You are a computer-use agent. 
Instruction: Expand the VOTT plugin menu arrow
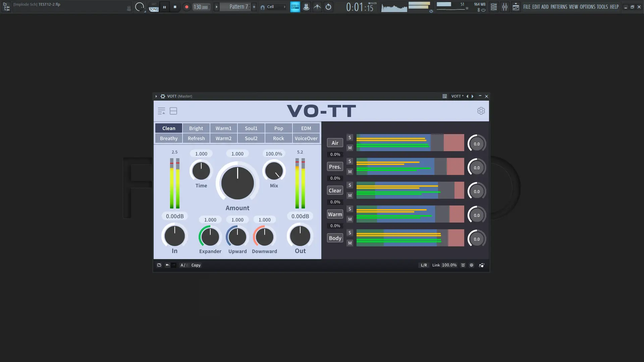tap(156, 96)
